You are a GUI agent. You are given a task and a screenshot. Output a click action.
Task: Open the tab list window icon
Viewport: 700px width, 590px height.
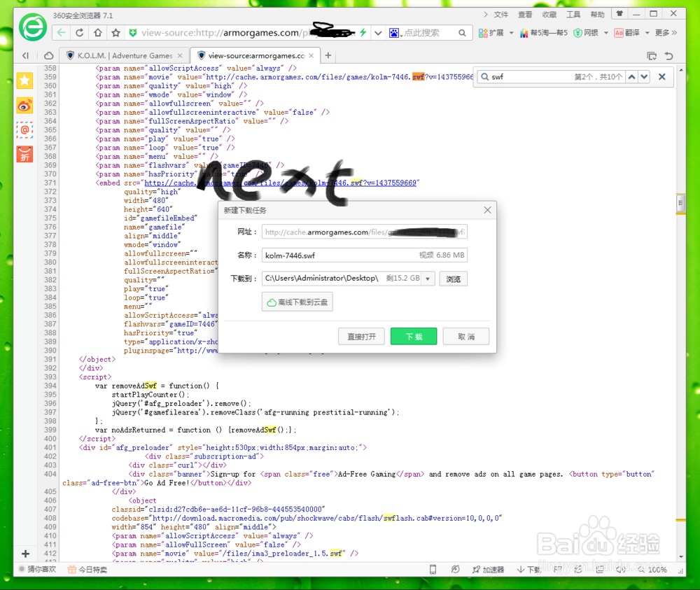point(652,56)
